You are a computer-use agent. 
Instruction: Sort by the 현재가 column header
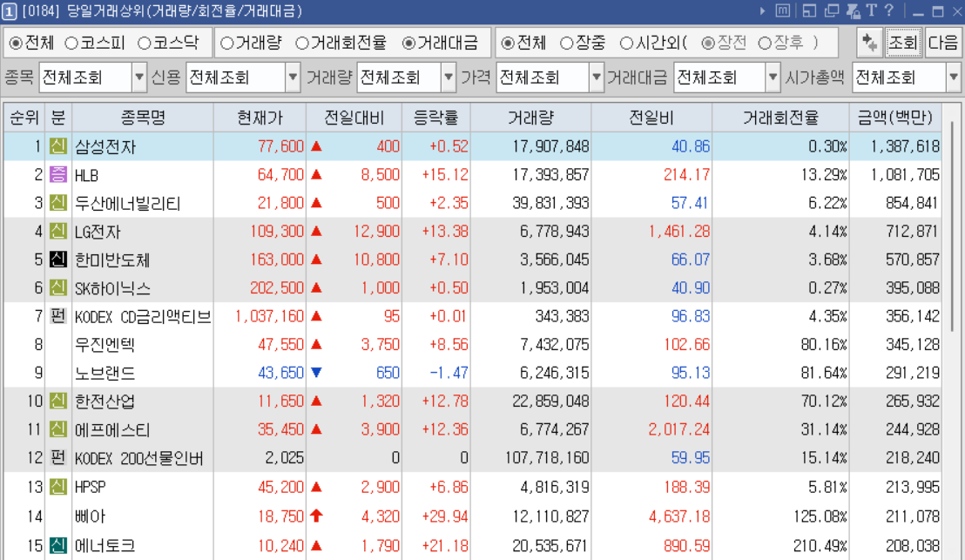(260, 118)
